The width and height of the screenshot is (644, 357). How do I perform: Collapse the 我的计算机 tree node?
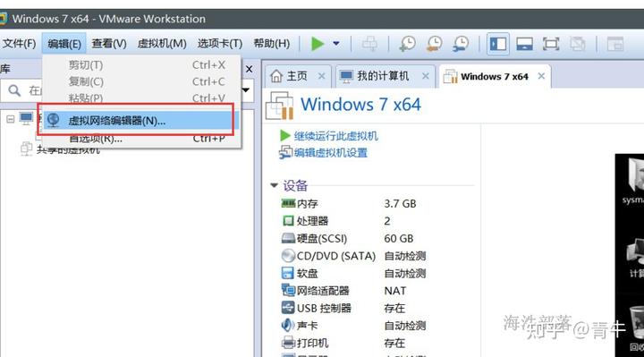(x=10, y=119)
